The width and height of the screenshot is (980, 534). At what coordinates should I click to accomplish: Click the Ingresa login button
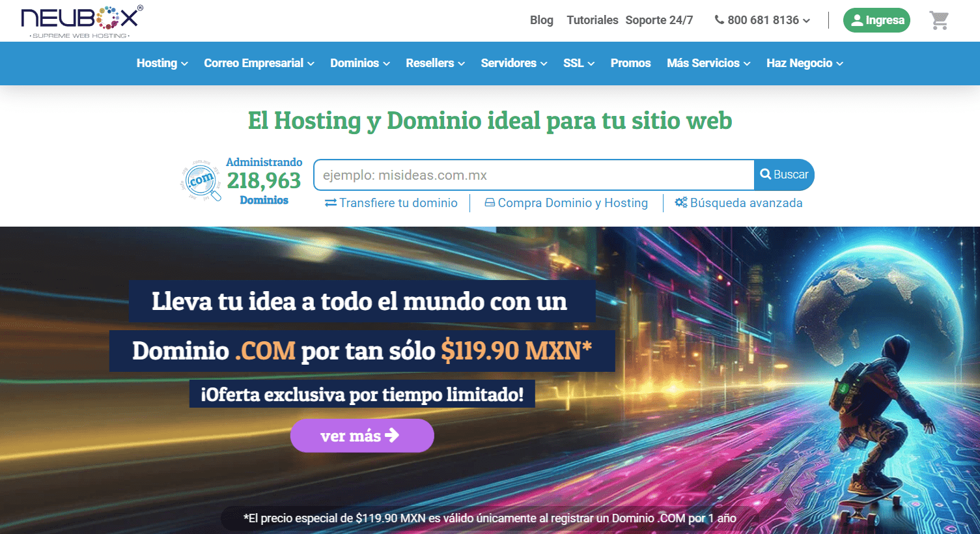coord(876,20)
